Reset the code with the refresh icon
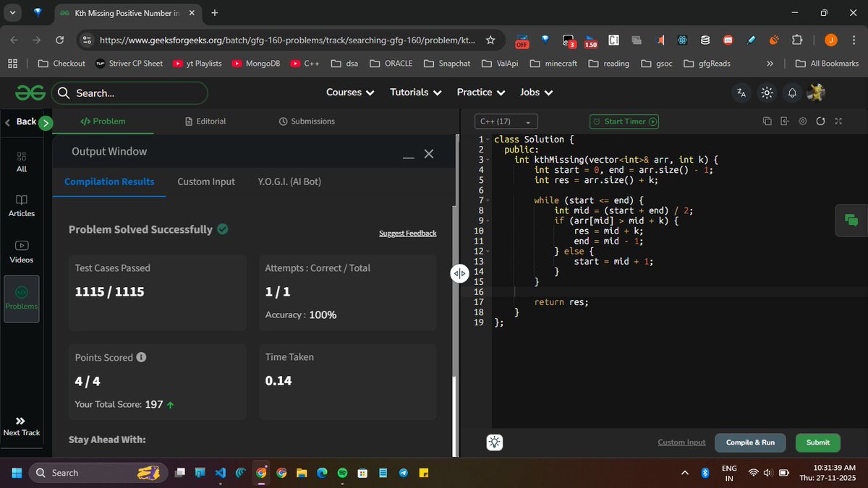 pos(820,121)
